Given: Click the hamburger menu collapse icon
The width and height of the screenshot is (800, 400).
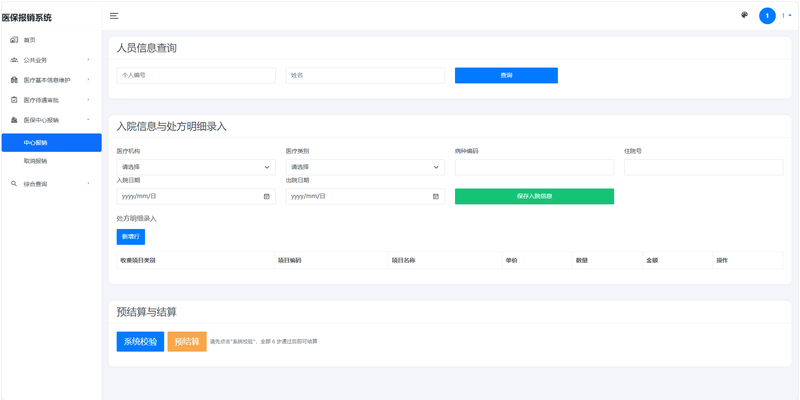Looking at the screenshot, I should click(x=114, y=16).
